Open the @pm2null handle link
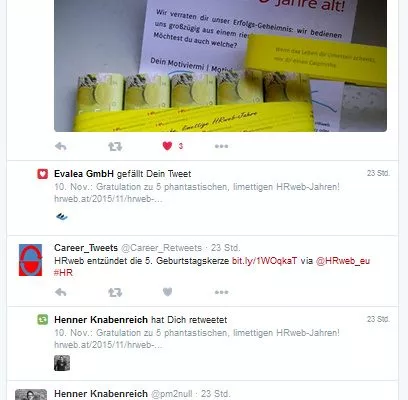This screenshot has height=400, width=408. [172, 394]
